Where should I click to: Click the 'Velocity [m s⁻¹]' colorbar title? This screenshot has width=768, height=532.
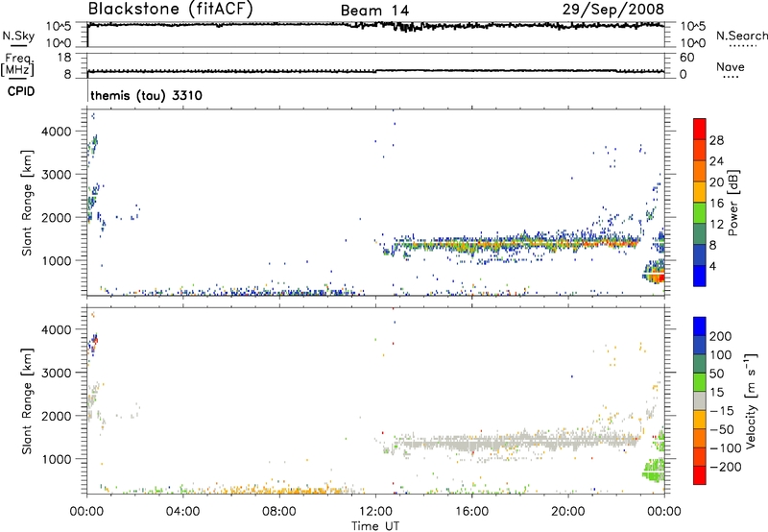click(751, 400)
